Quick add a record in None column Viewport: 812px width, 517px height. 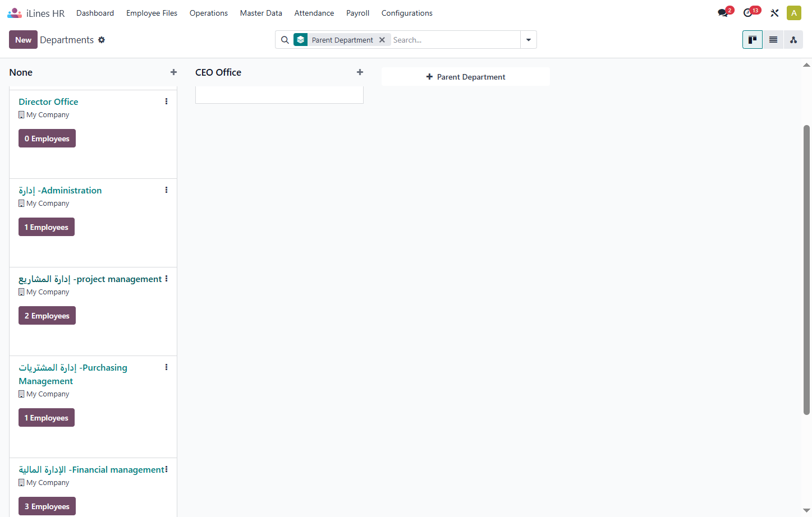[174, 72]
